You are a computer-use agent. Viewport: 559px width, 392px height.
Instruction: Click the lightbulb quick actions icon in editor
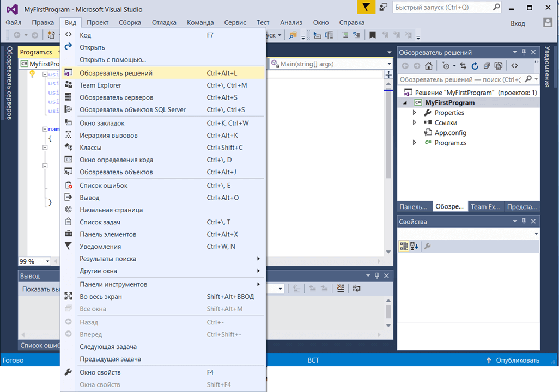(32, 73)
